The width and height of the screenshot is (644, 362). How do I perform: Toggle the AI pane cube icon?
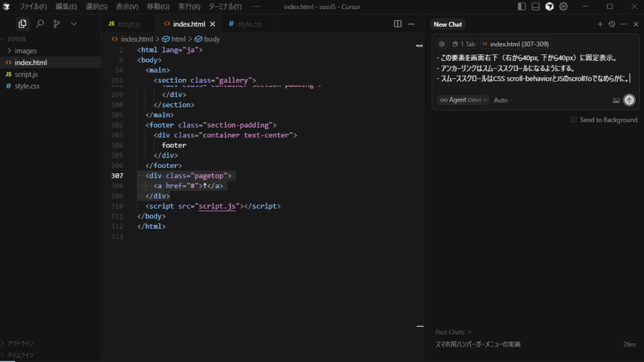click(549, 7)
